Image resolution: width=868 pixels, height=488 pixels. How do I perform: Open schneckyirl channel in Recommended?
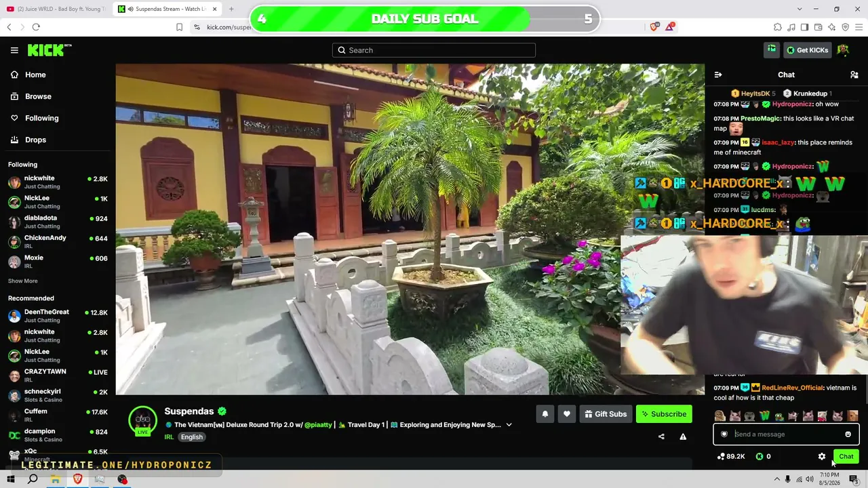pos(58,395)
